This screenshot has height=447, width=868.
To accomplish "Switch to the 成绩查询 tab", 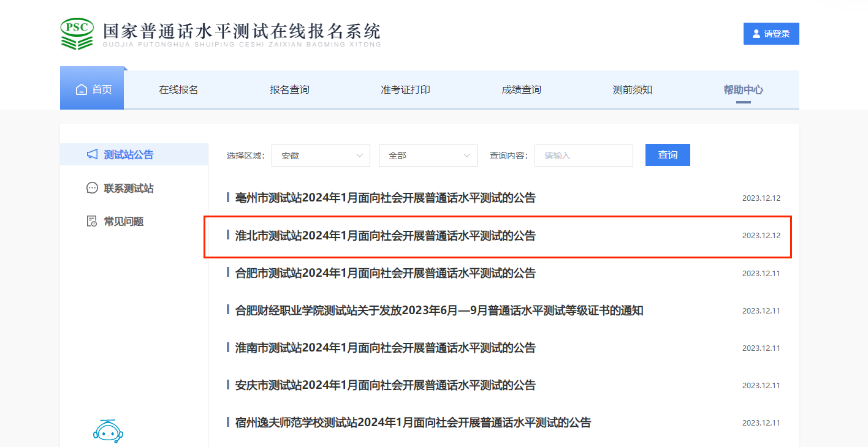I will [x=521, y=90].
